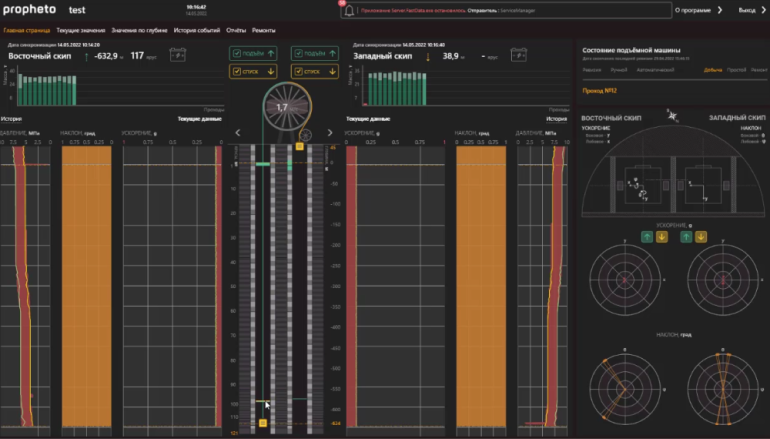Screen dimensions: 770x439
Task: Click the green up arrow next to Восточный скип
Action: point(86,57)
